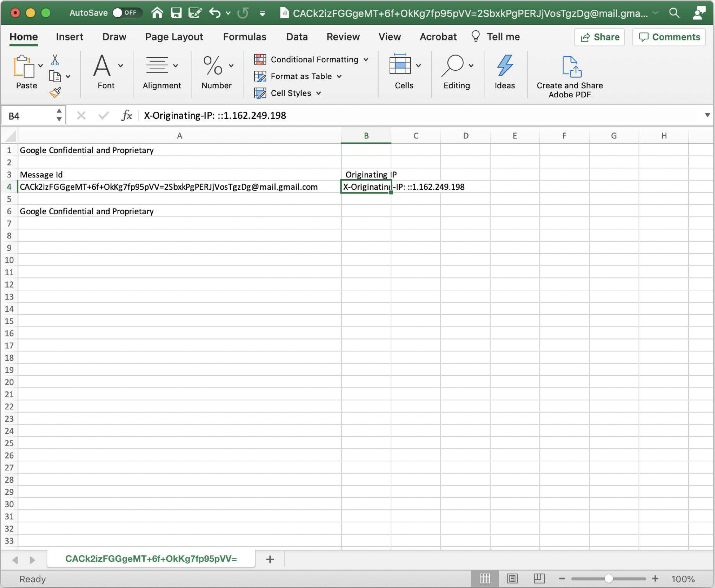This screenshot has height=588, width=715.
Task: Expand the Copy options arrow
Action: 68,76
